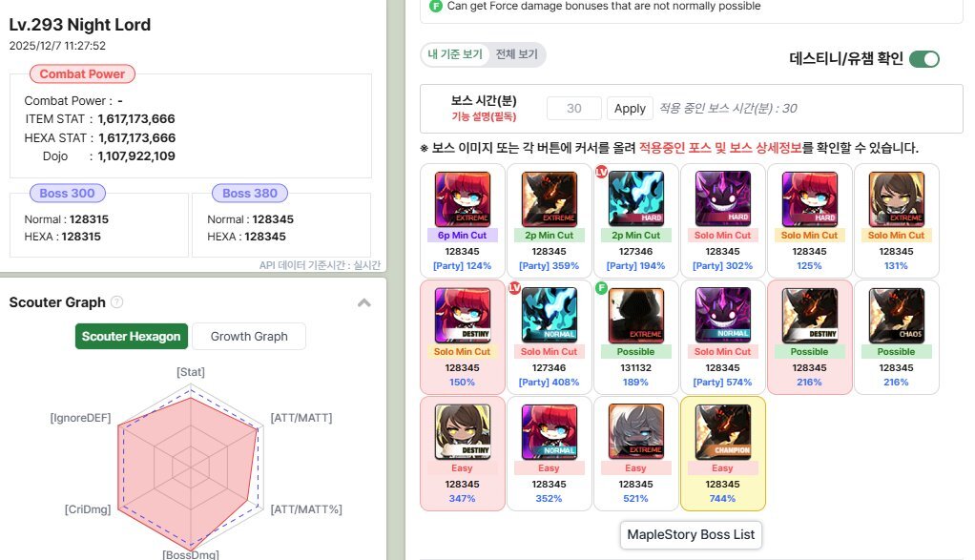The image size is (975, 560).
Task: Toggle the 데스티니/유챔 확인 switch
Action: (924, 59)
